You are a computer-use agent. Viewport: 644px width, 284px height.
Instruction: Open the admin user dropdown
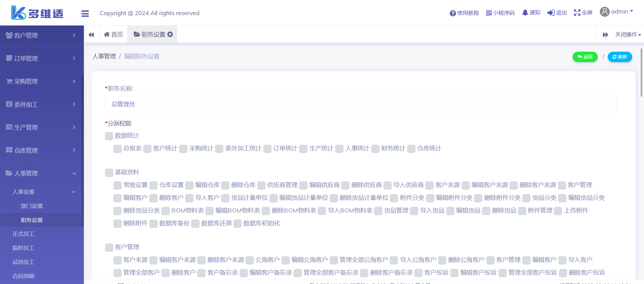point(616,12)
